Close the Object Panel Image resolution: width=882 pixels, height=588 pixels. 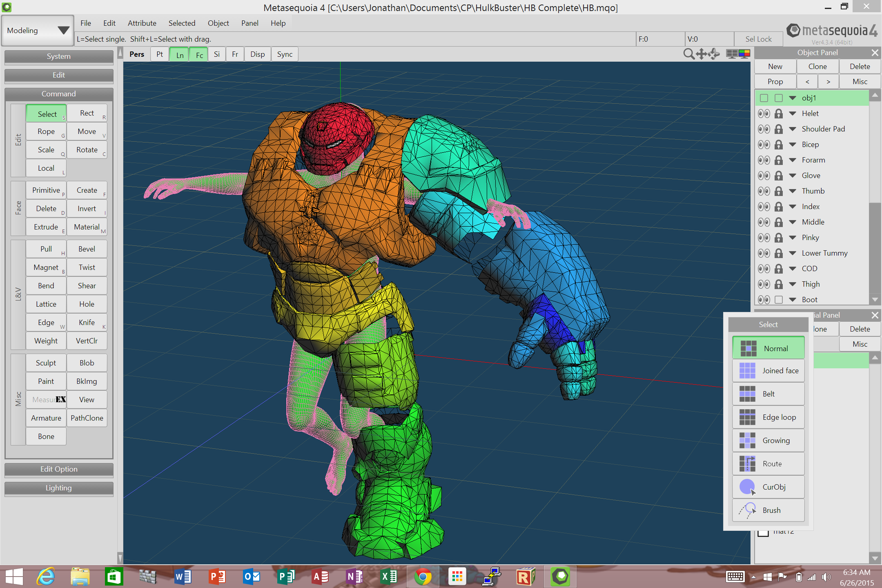tap(875, 53)
